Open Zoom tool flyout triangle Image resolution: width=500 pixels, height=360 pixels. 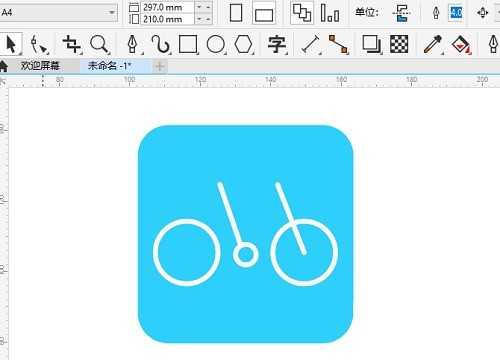click(109, 53)
